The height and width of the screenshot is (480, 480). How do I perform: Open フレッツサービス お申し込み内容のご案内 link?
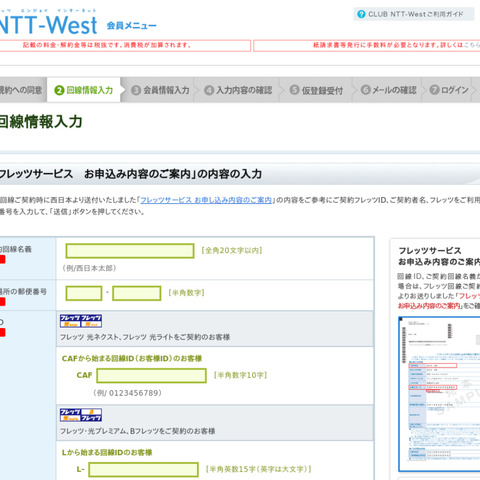click(x=206, y=200)
